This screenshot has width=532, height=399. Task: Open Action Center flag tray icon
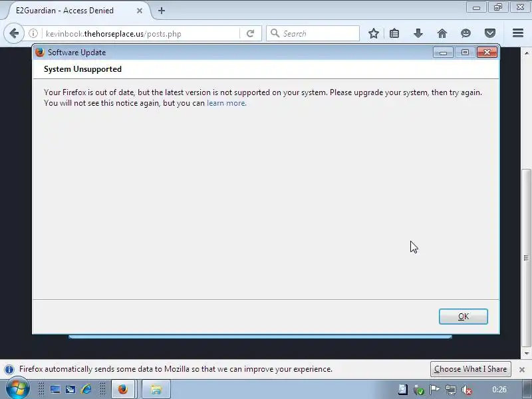click(435, 390)
